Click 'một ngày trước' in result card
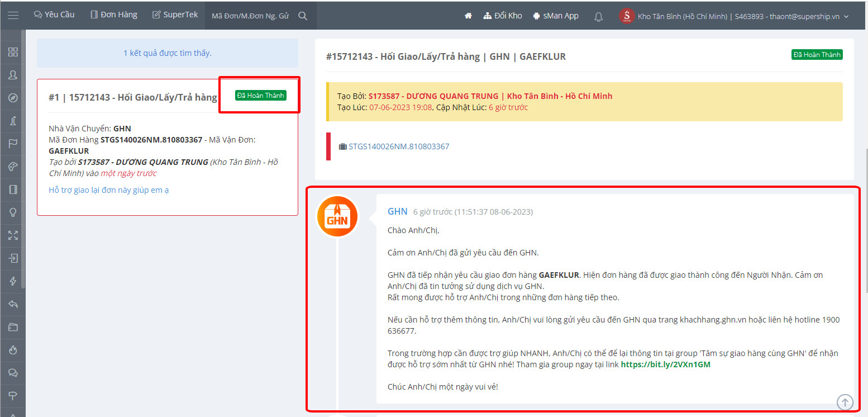This screenshot has width=868, height=417. pyautogui.click(x=128, y=173)
